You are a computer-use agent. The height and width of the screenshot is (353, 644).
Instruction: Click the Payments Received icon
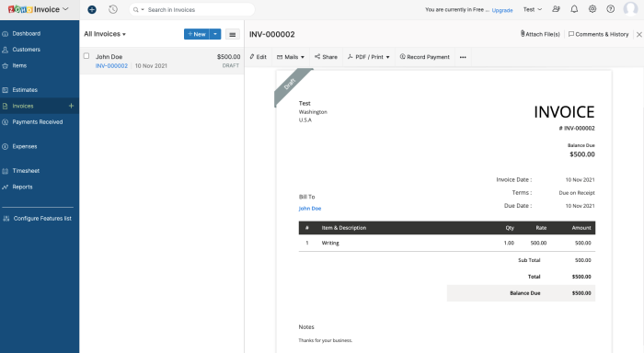5,122
